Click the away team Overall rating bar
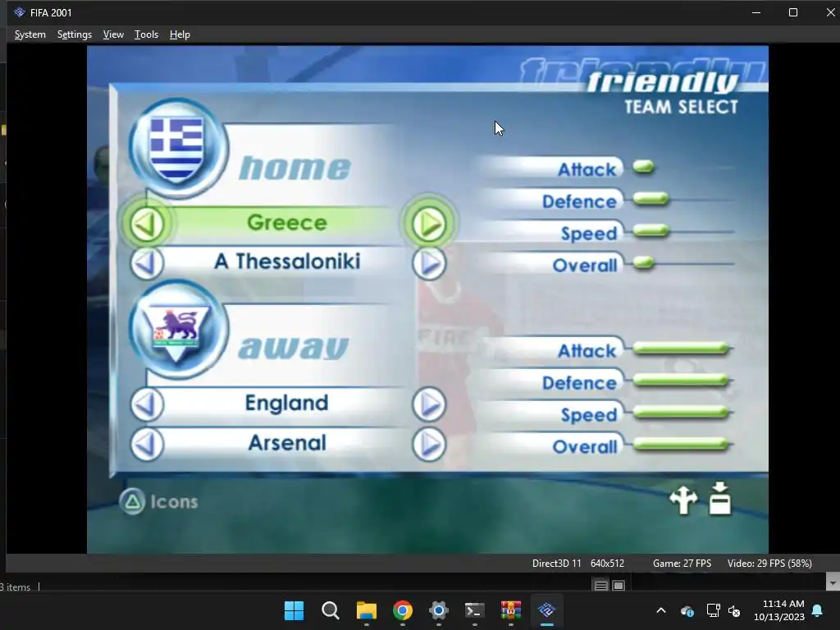The width and height of the screenshot is (840, 630). coord(681,445)
